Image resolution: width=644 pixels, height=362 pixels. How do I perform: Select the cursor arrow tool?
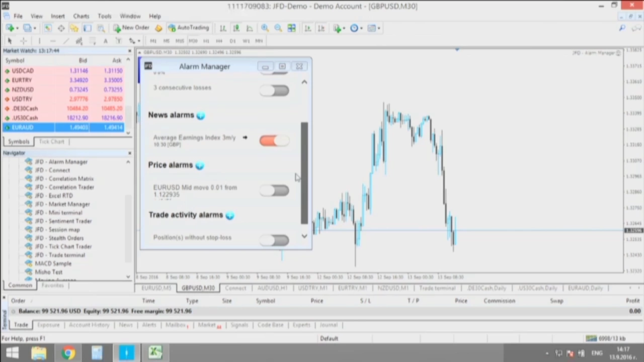click(x=10, y=41)
